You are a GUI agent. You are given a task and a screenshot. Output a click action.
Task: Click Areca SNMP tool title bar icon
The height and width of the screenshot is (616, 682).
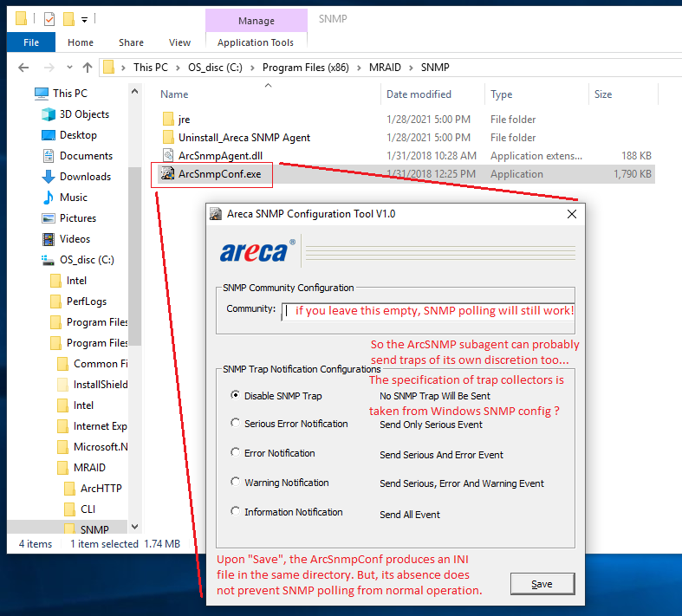coord(216,214)
